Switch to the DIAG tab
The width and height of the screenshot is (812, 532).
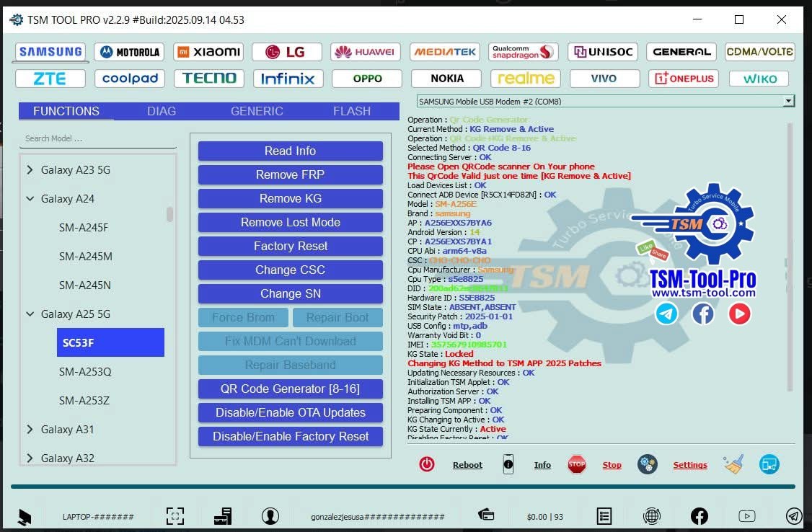[162, 111]
